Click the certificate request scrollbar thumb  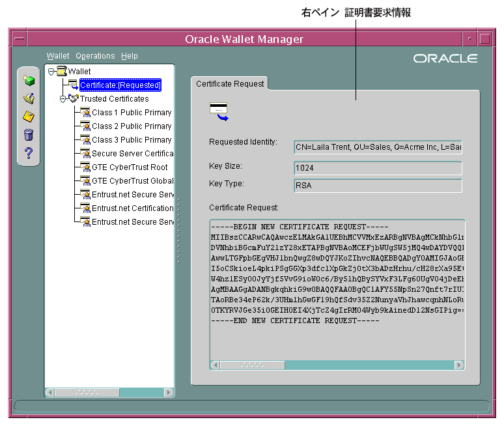point(253,365)
